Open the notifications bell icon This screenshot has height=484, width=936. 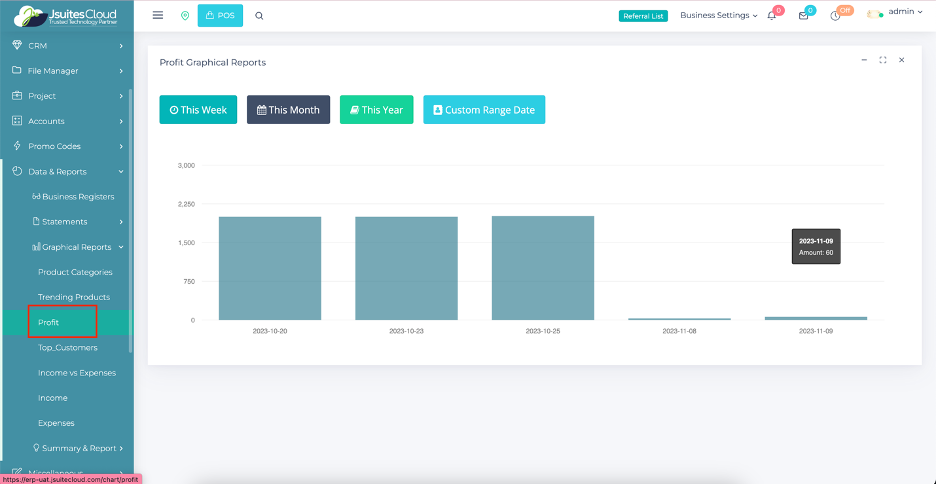tap(772, 16)
